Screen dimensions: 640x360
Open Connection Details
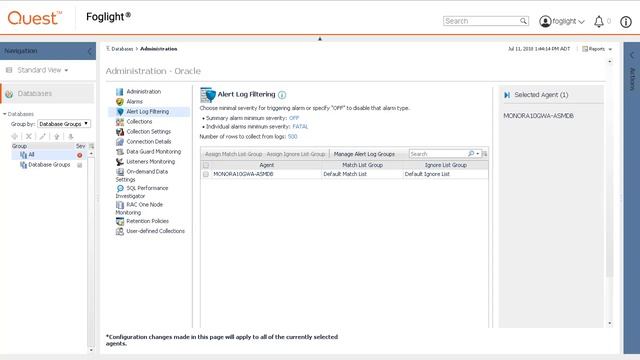(149, 142)
